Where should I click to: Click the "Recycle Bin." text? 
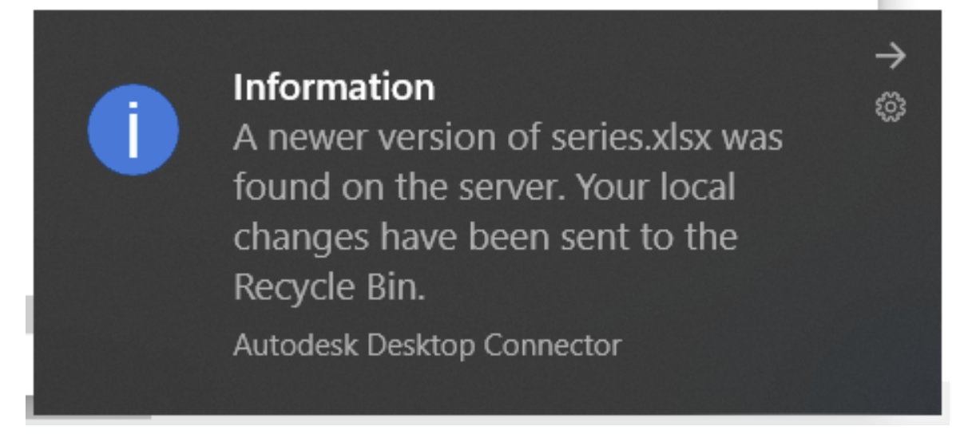tap(328, 287)
